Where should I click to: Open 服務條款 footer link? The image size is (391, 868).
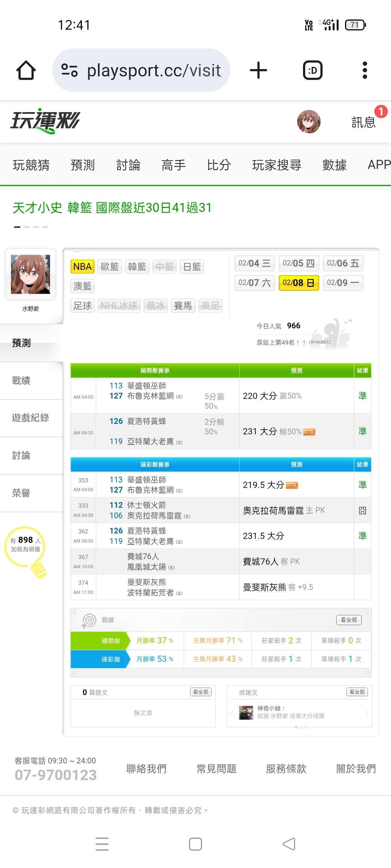pos(286,769)
